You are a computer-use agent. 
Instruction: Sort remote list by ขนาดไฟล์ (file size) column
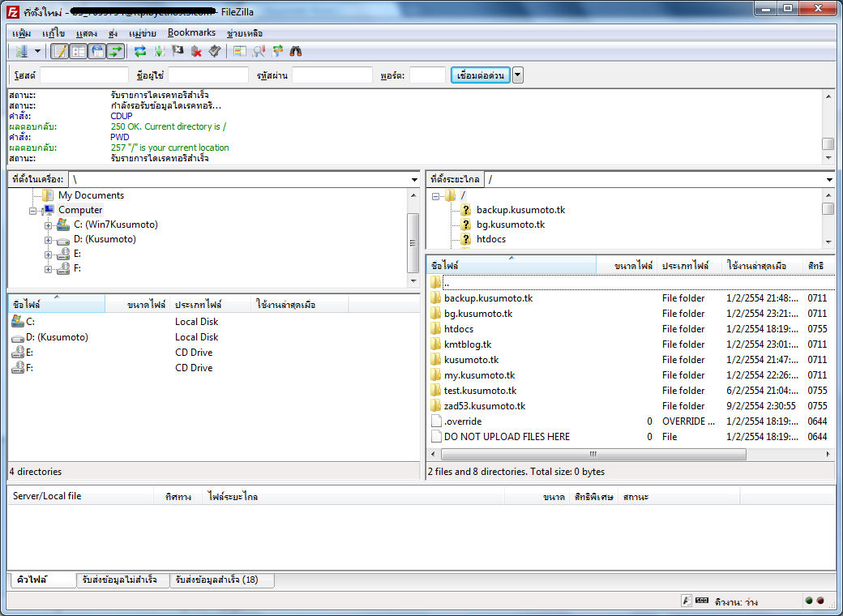pyautogui.click(x=627, y=266)
